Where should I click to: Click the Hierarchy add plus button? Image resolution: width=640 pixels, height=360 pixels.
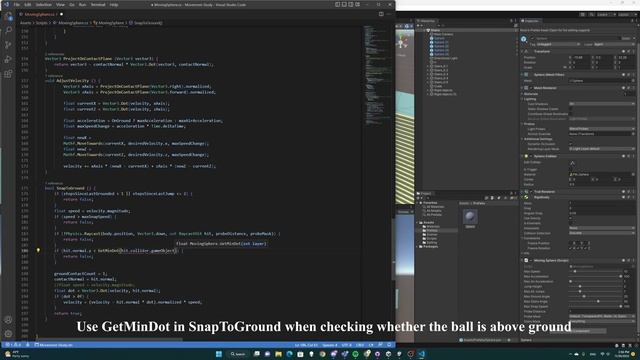pyautogui.click(x=419, y=25)
